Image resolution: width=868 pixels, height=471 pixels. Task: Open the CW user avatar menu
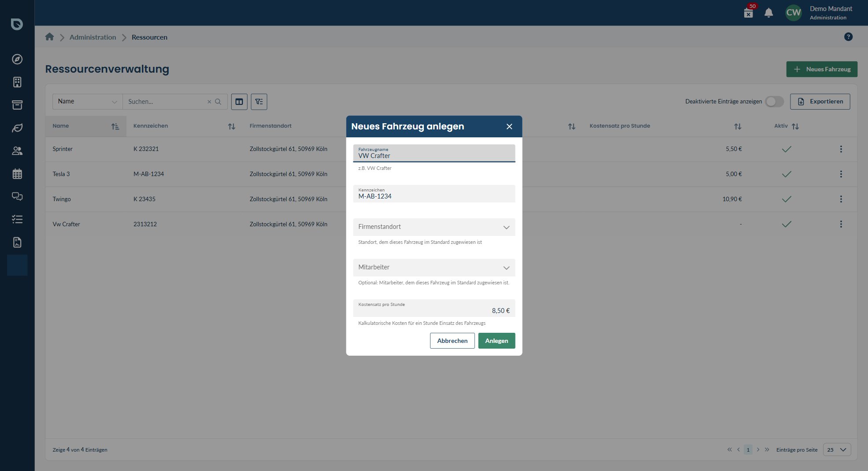[793, 13]
